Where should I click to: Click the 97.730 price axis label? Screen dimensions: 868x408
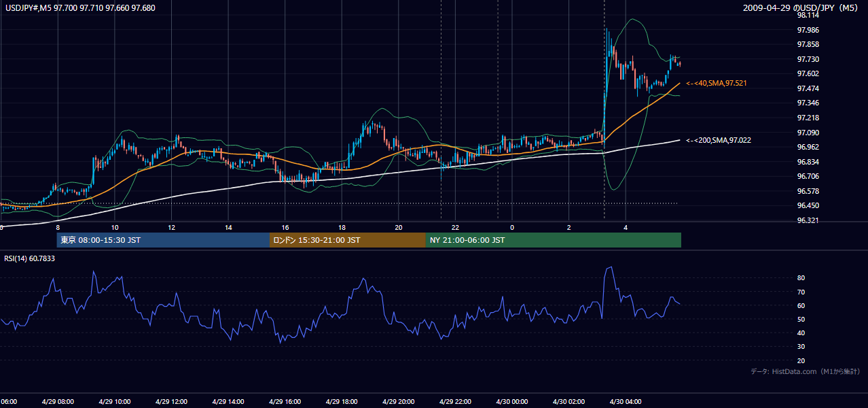(808, 59)
